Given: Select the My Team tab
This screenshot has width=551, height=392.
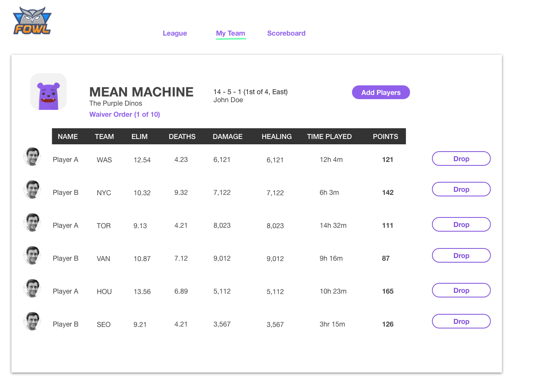Looking at the screenshot, I should tap(231, 33).
